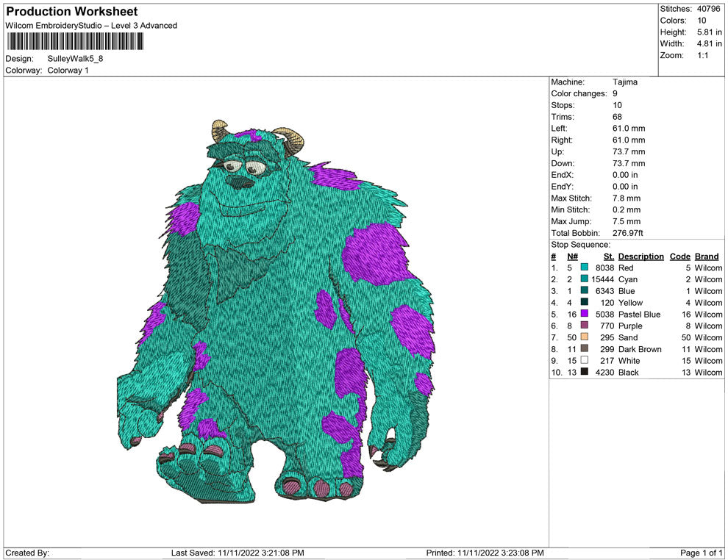
Task: Click the Brand column header
Action: point(707,256)
